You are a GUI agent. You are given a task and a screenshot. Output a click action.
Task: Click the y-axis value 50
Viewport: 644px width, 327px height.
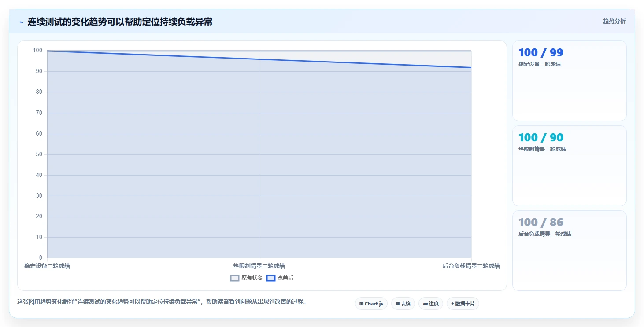tap(39, 154)
